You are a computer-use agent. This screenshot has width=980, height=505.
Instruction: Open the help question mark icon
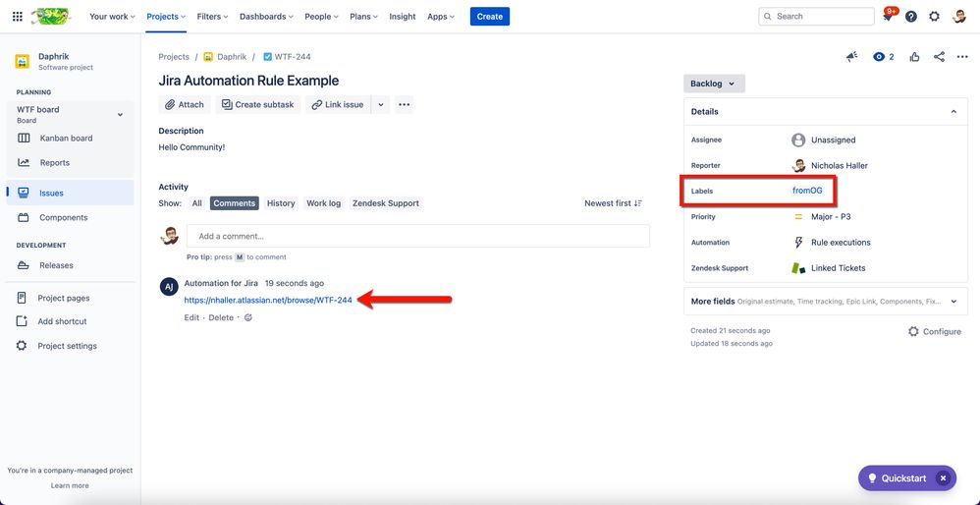911,17
